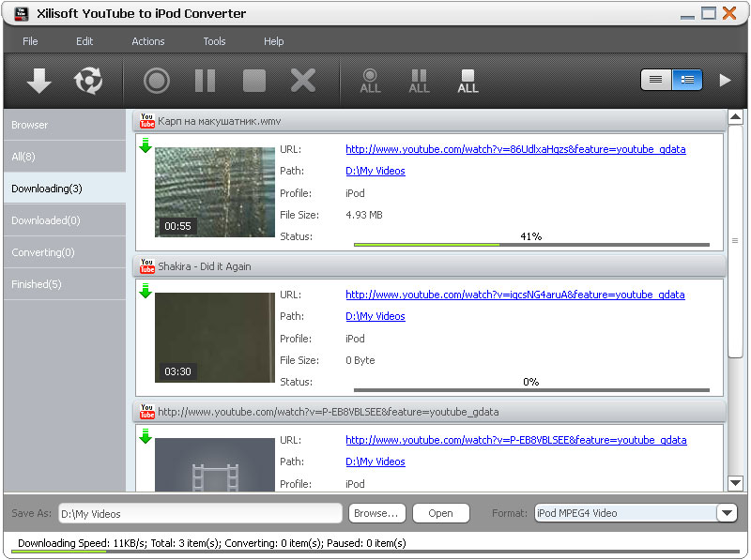Image resolution: width=751 pixels, height=560 pixels.
Task: Switch to detailed list view mode
Action: (687, 81)
